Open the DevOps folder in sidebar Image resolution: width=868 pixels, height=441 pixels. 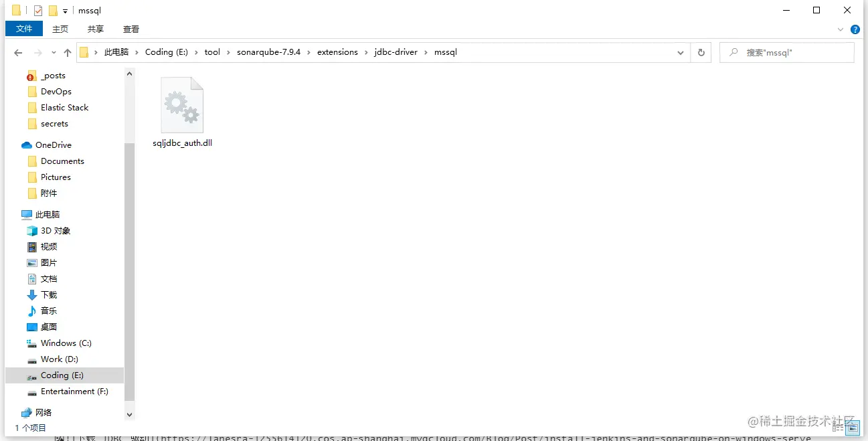coord(56,92)
